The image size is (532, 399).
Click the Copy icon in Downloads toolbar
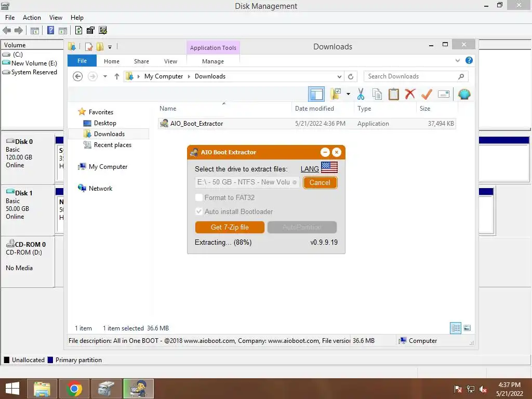coord(377,95)
